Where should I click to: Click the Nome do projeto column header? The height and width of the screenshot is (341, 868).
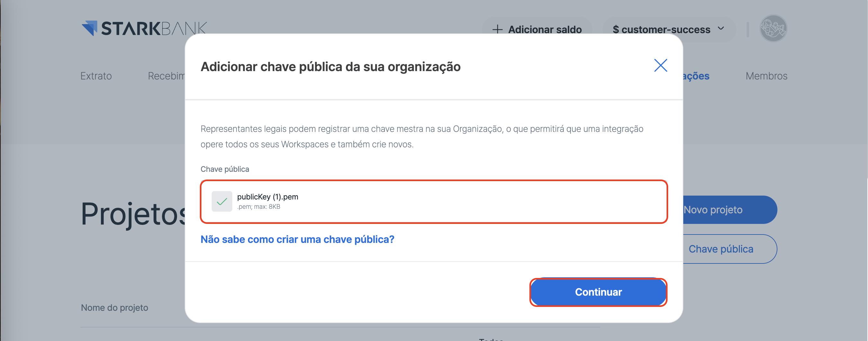point(115,308)
